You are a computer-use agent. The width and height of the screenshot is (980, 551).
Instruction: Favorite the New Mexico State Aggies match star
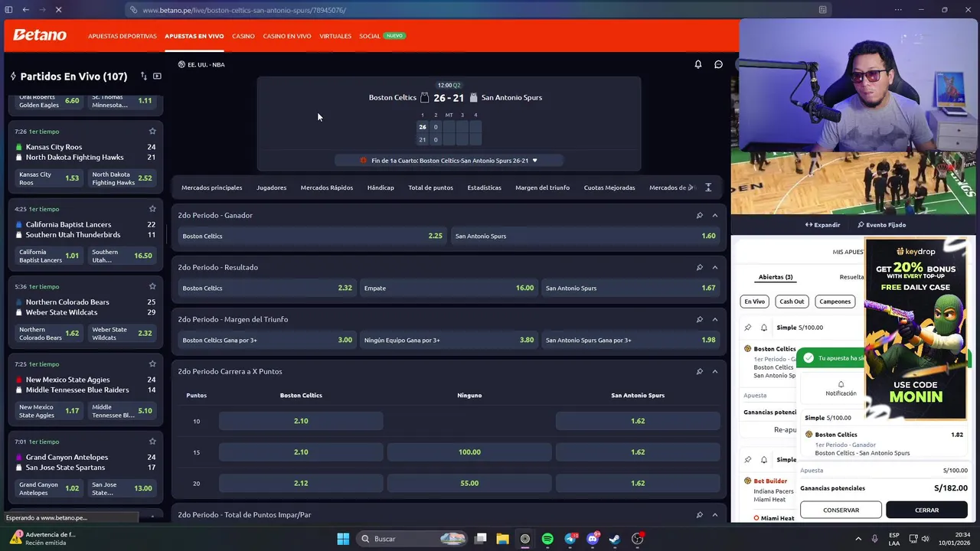point(152,364)
